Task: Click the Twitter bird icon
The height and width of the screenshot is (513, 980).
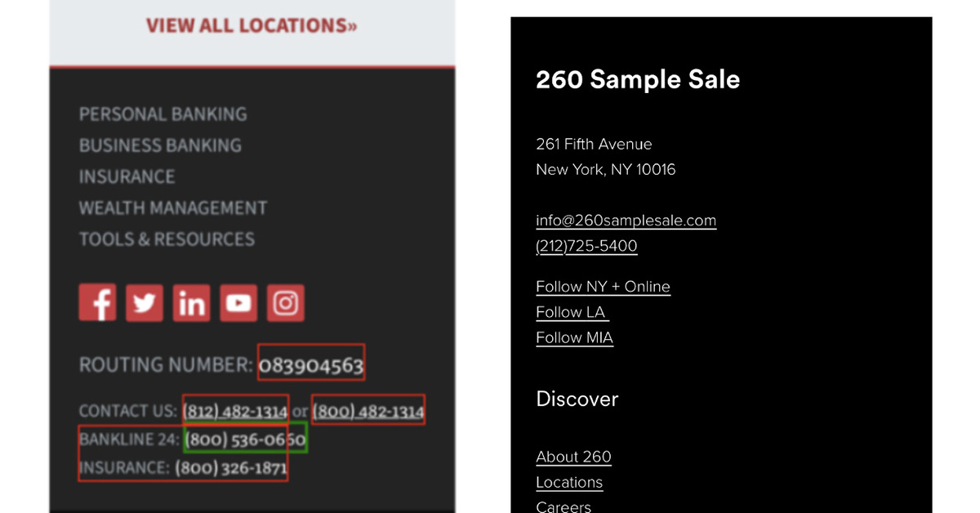Action: pos(145,303)
